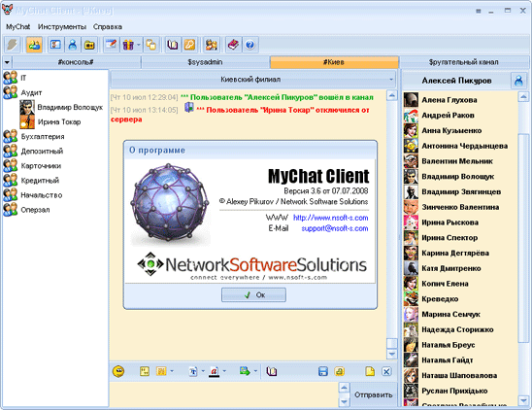
Task: Expand the Начальство group
Action: [33, 195]
